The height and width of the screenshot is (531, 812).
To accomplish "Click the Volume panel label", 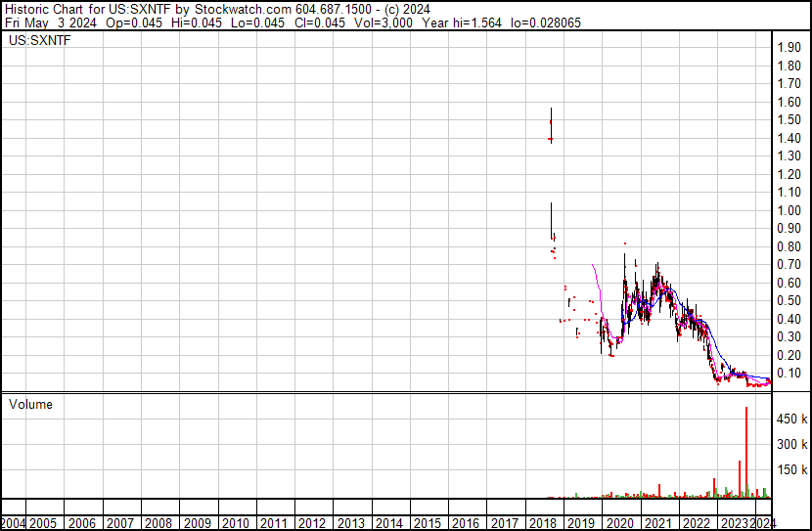I will coord(30,404).
